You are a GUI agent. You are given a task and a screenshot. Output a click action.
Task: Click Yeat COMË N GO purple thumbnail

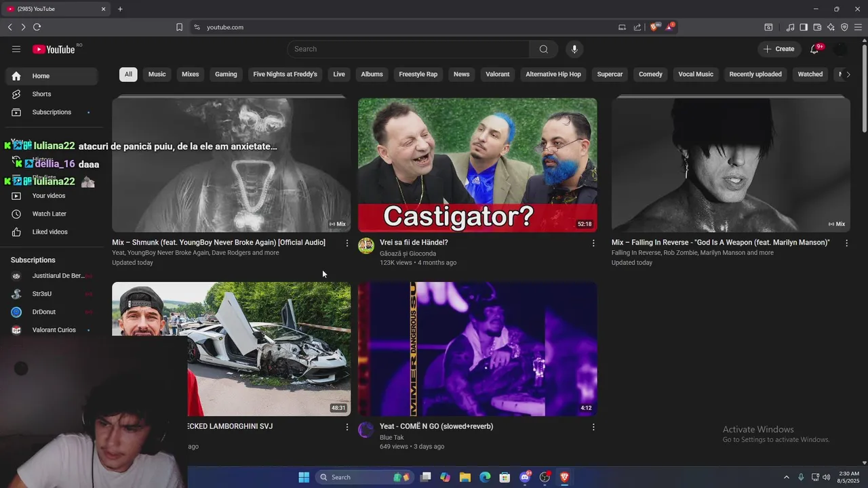(477, 349)
